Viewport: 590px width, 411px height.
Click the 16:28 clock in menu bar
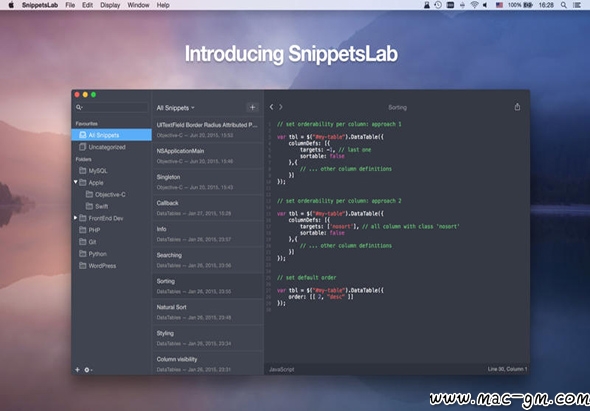(546, 5)
